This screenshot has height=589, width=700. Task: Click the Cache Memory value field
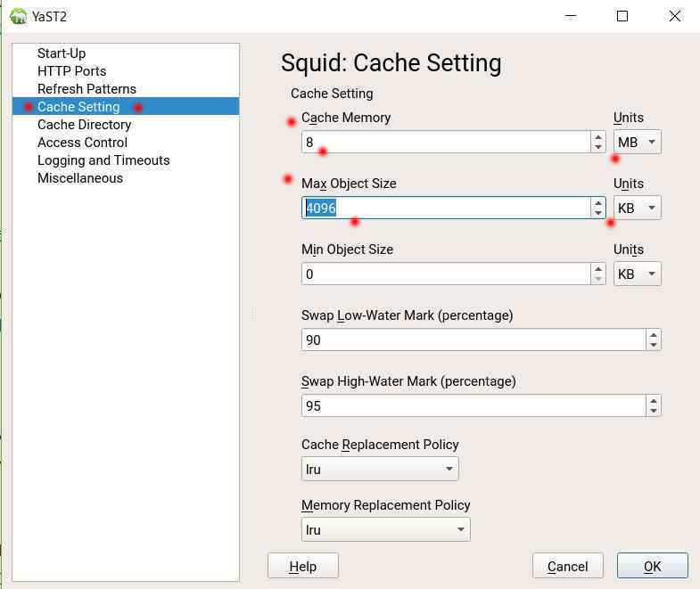coord(446,142)
